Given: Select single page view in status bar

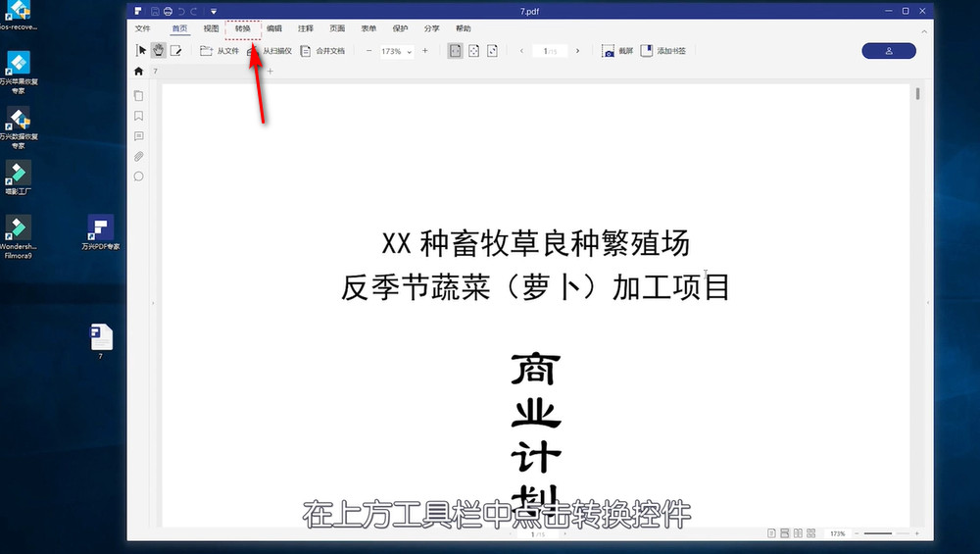Looking at the screenshot, I should click(x=772, y=533).
